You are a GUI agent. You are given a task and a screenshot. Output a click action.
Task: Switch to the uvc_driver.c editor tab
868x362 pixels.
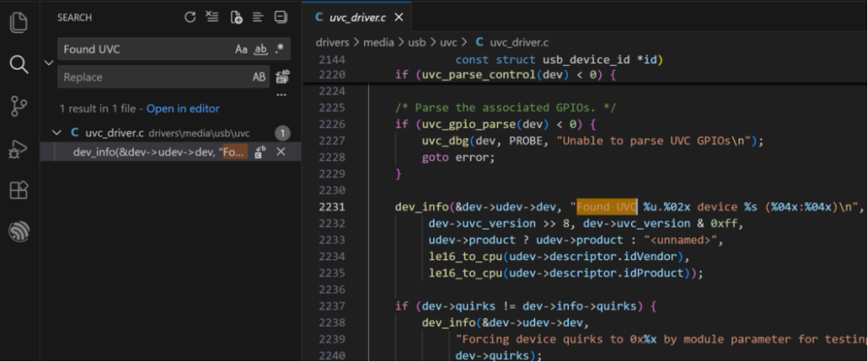[358, 17]
